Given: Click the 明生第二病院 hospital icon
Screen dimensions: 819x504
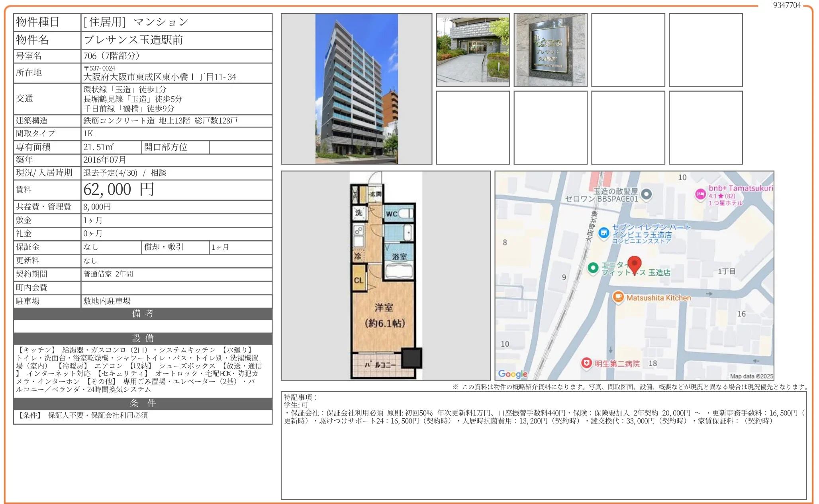Looking at the screenshot, I should point(586,363).
